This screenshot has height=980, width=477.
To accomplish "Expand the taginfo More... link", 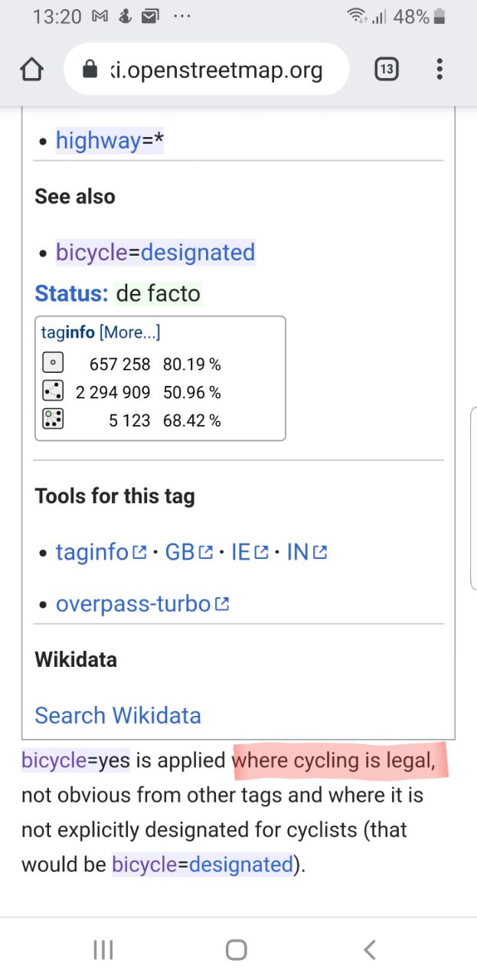I will click(x=129, y=332).
